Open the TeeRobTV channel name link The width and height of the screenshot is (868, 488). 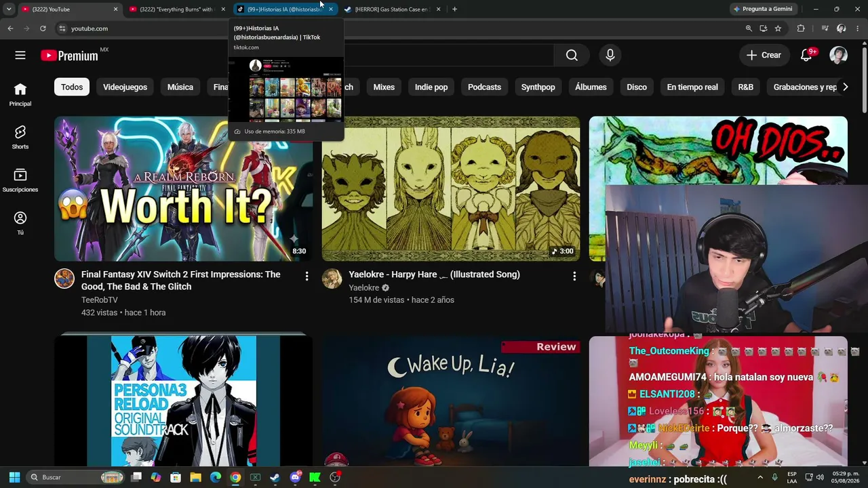pyautogui.click(x=100, y=300)
